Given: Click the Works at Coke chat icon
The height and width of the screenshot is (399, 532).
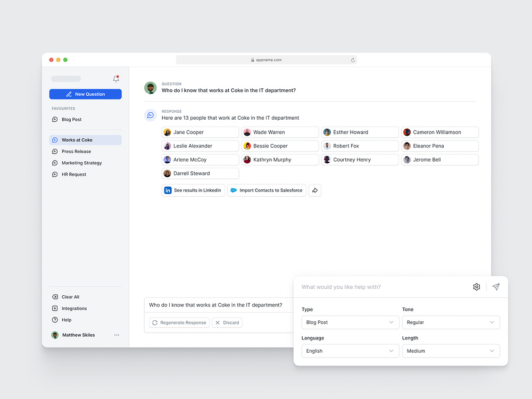Looking at the screenshot, I should click(55, 140).
